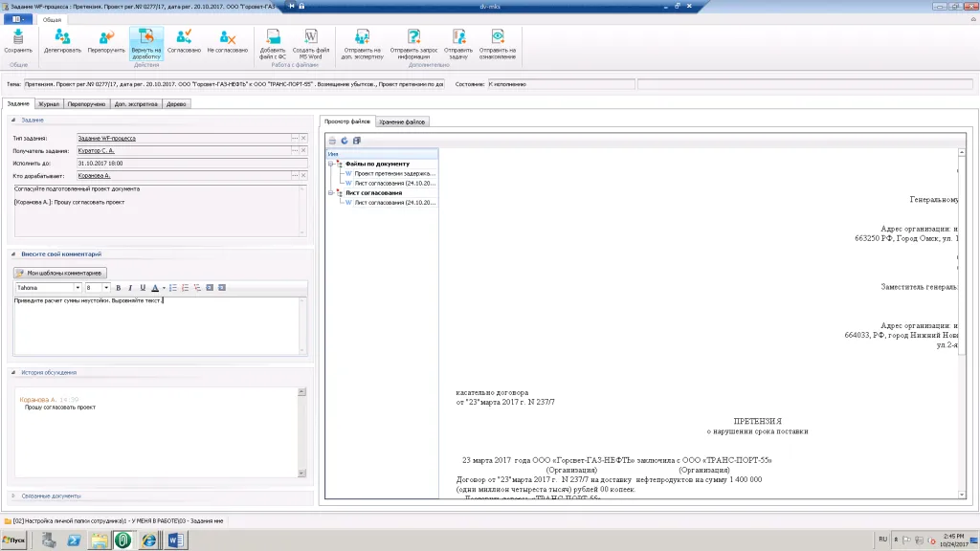Open Microsoft Word from the Windows taskbar
Screen dimensions: 980x551
point(177,540)
